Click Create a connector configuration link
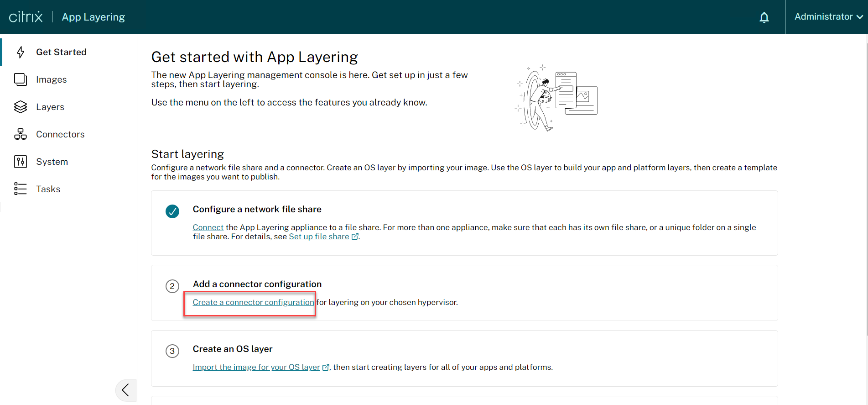The width and height of the screenshot is (868, 405). [x=254, y=302]
